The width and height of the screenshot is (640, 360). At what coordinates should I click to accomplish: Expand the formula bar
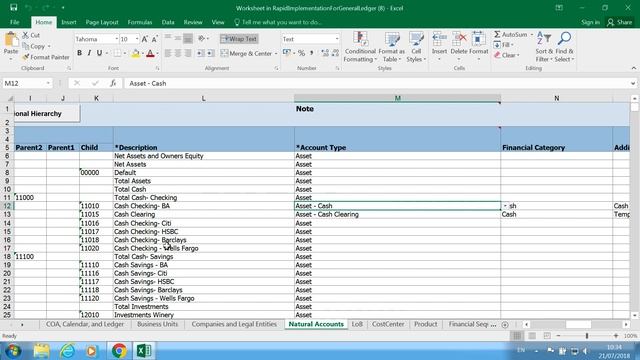point(633,83)
